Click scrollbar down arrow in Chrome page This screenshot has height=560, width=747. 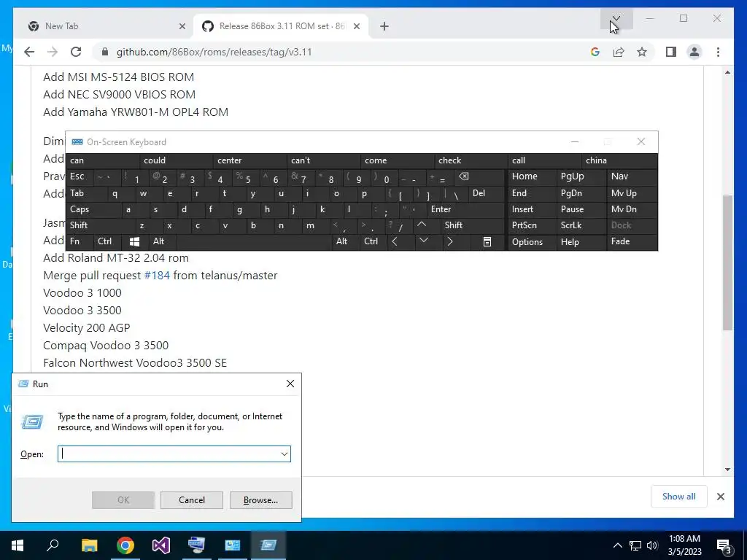point(727,470)
